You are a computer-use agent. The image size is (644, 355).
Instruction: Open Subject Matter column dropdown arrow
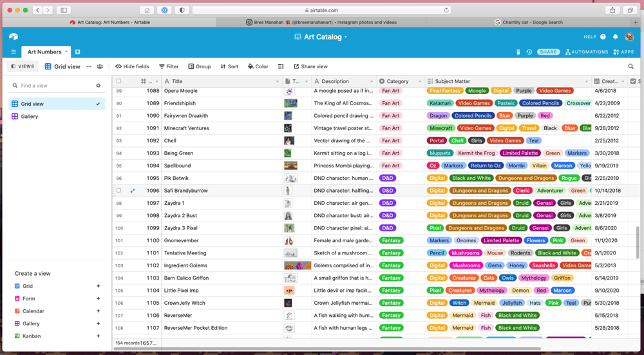pos(587,81)
